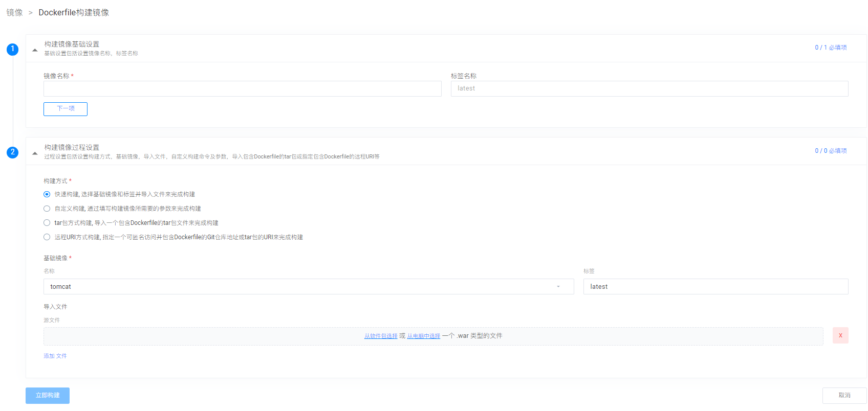The width and height of the screenshot is (868, 411).
Task: Select 自定义构建 radio option
Action: point(47,209)
